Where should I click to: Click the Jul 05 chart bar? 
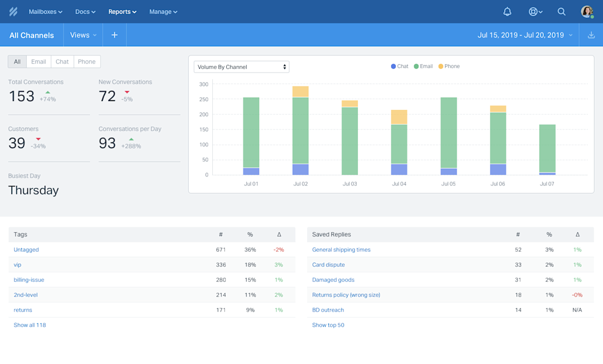[448, 136]
